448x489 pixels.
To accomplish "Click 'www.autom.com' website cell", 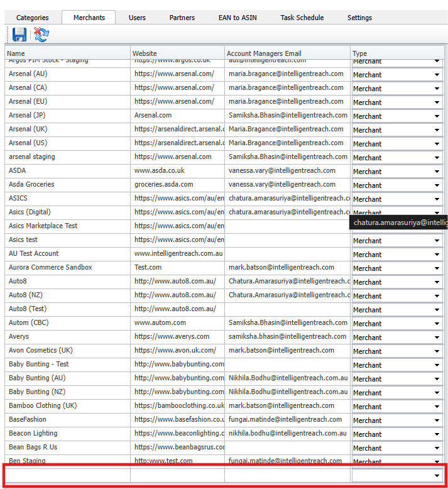I will coord(177,323).
